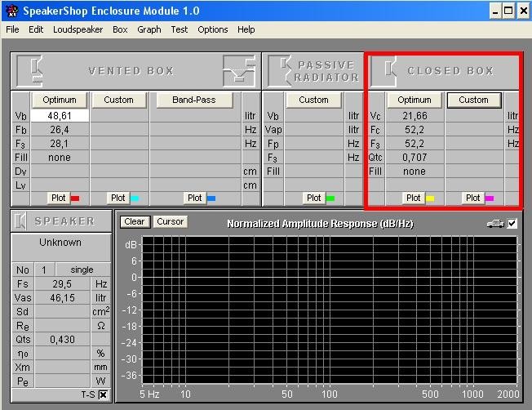This screenshot has height=410, width=532.
Task: Open the Help menu
Action: coord(246,29)
